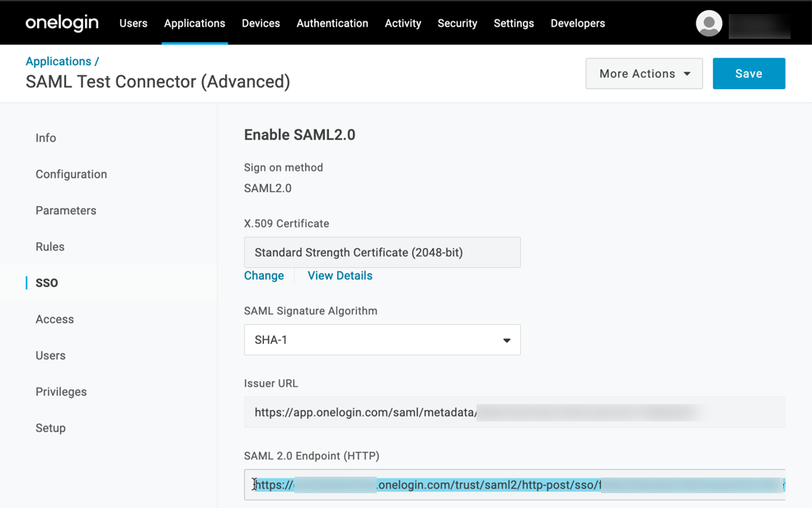Select the Activity menu item
Viewport: 812px width, 508px height.
(403, 23)
